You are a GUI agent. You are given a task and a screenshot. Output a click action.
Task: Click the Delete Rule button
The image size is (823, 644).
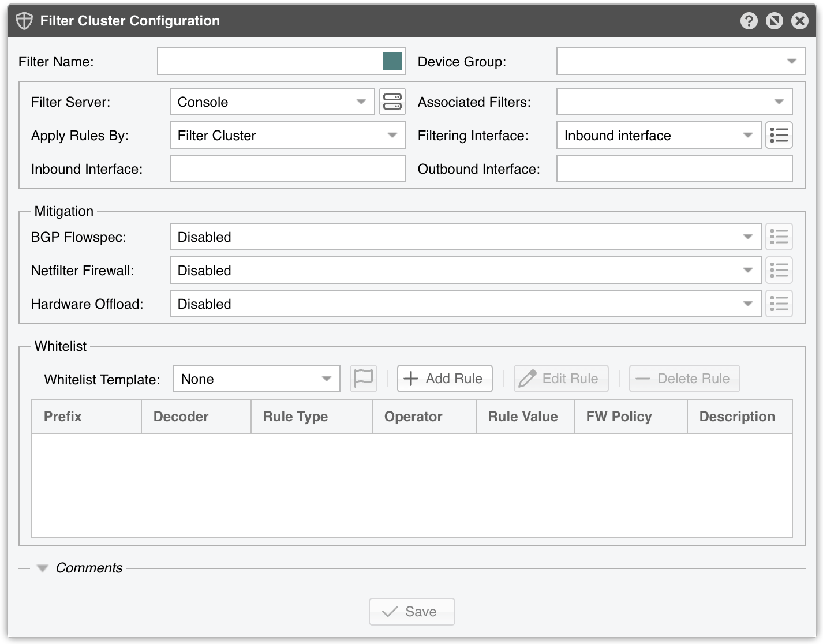click(x=684, y=379)
